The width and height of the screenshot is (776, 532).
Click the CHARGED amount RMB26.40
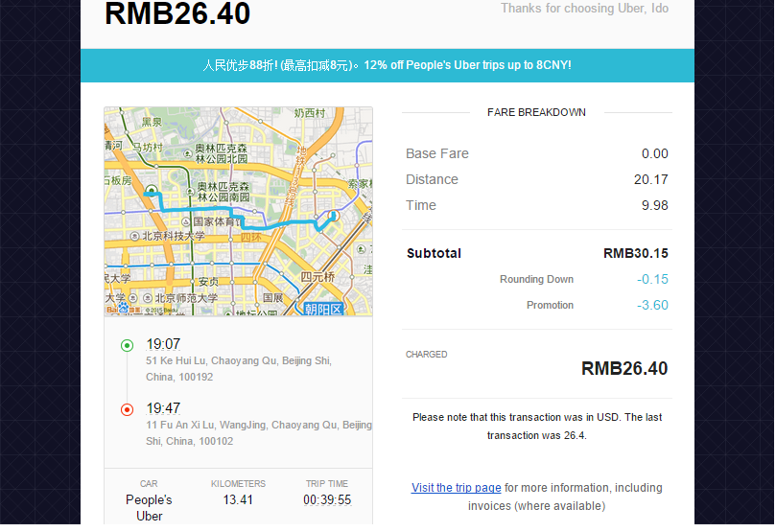pyautogui.click(x=624, y=368)
